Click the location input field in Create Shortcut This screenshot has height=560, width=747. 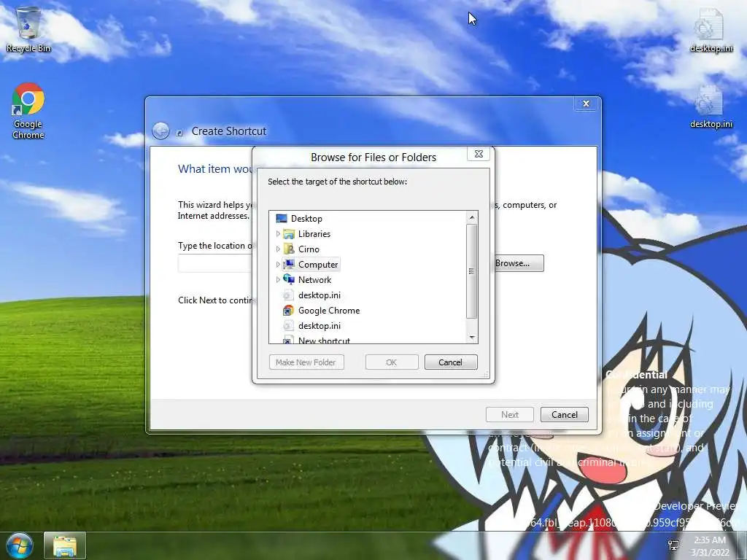coord(215,263)
